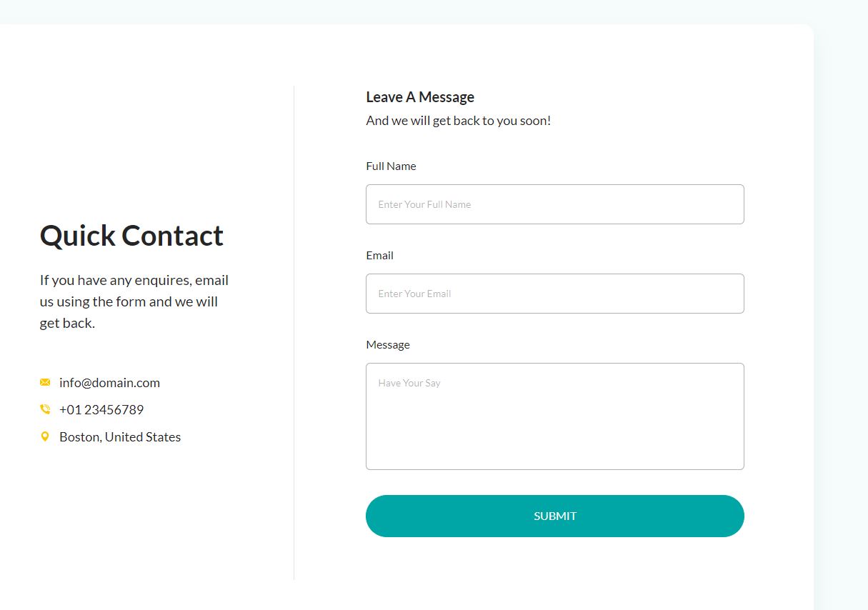Open the info@domain.com email link
868x610 pixels.
click(109, 383)
